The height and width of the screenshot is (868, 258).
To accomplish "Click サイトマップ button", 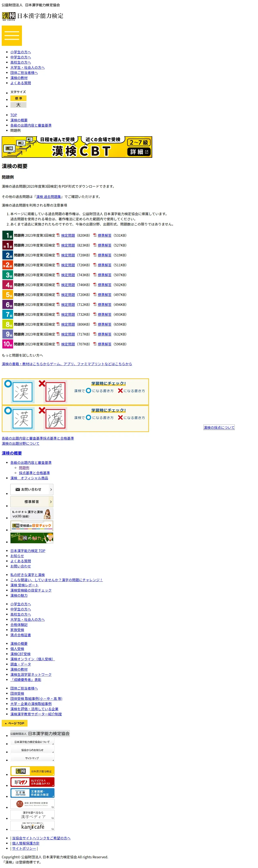I will click(32, 758).
